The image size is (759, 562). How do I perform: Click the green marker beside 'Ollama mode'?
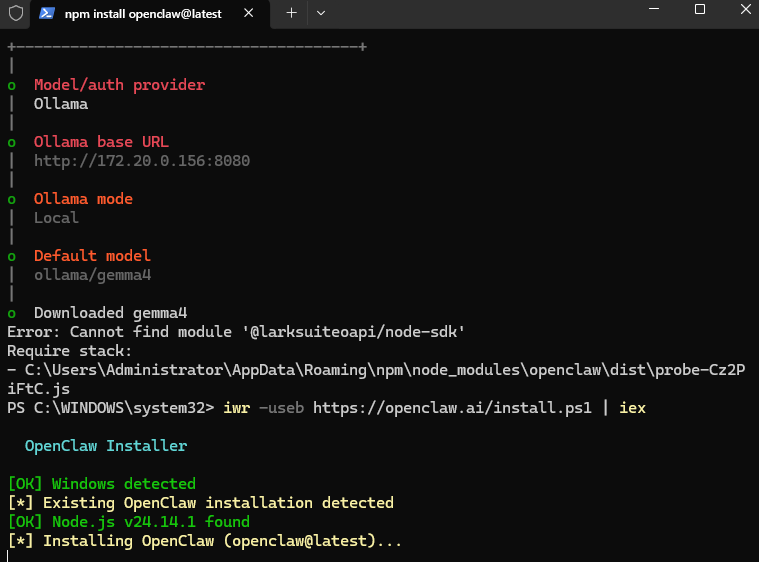pyautogui.click(x=12, y=199)
